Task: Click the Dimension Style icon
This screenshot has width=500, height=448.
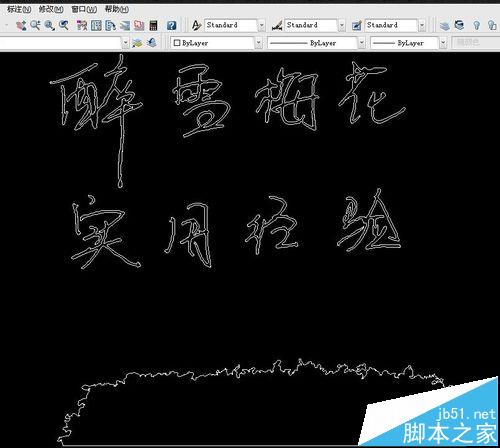Action: pos(277,25)
